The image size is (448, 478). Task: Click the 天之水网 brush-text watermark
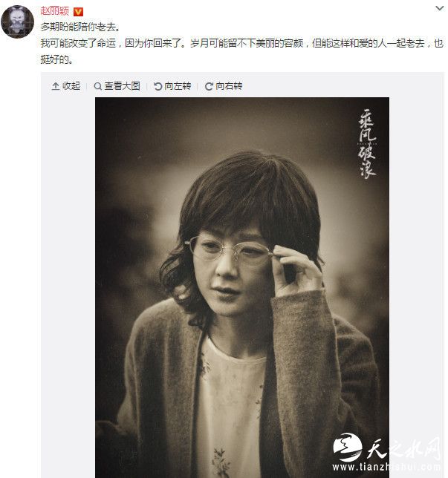click(x=403, y=448)
